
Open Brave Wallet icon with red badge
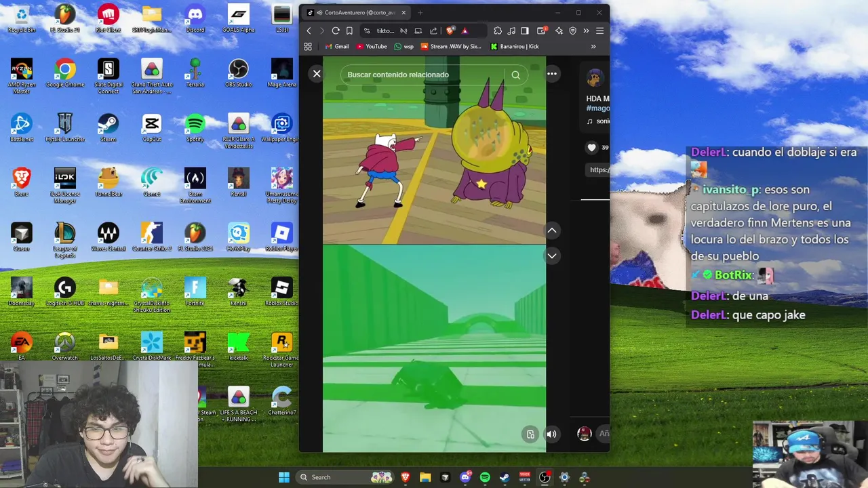(542, 30)
